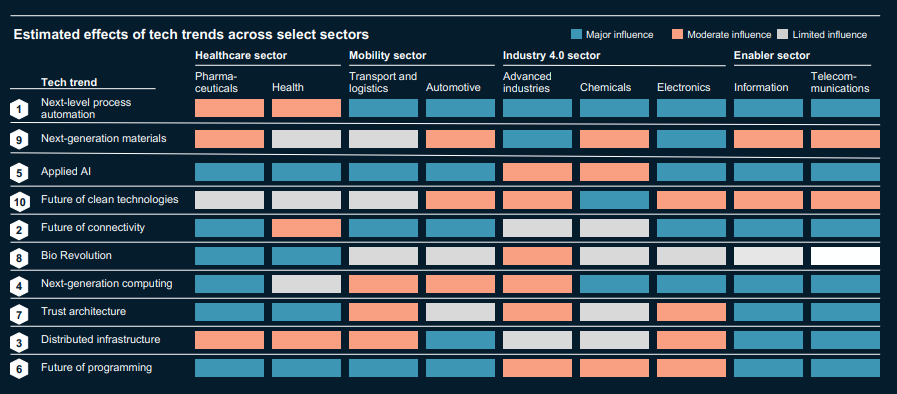
Task: Click the 'Next-generation materials' row label
Action: [x=104, y=138]
